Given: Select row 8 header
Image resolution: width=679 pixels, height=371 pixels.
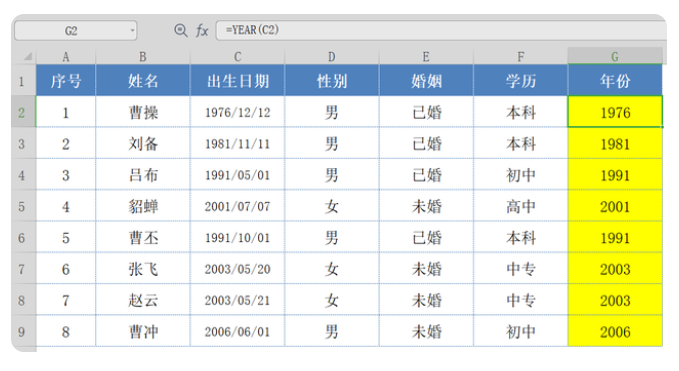Looking at the screenshot, I should click(23, 300).
